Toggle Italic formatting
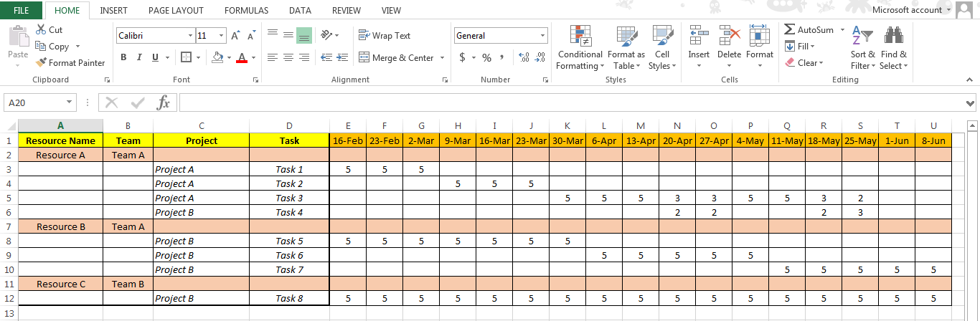 click(139, 57)
